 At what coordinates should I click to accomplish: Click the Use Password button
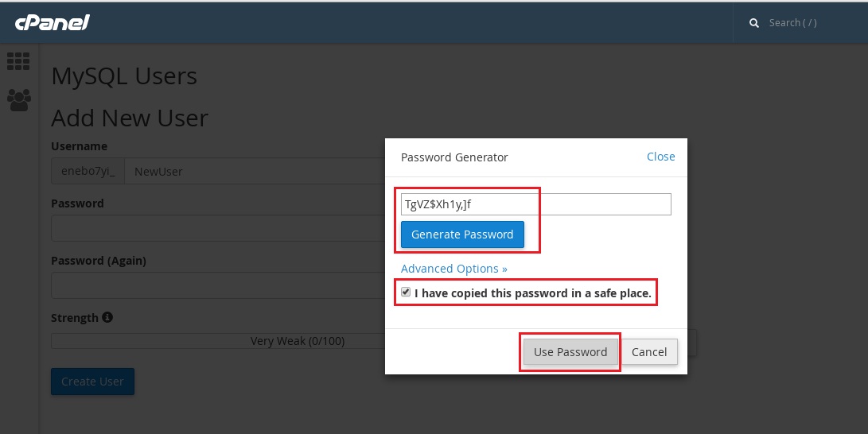[x=570, y=351]
